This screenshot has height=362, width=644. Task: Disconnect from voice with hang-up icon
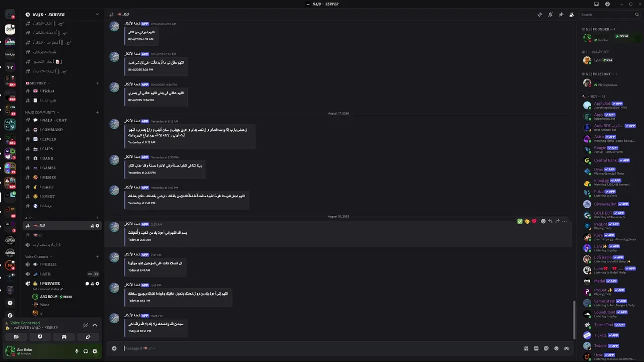[95, 325]
